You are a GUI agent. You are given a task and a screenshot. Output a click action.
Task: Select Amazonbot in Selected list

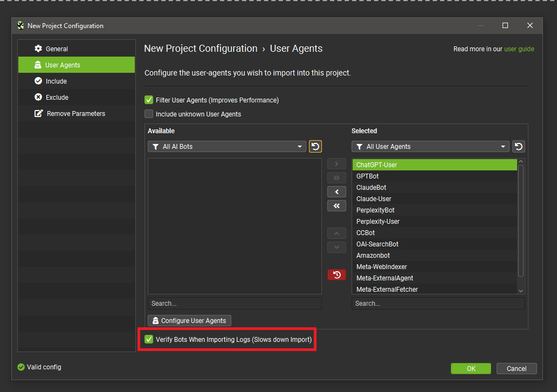[435, 256]
